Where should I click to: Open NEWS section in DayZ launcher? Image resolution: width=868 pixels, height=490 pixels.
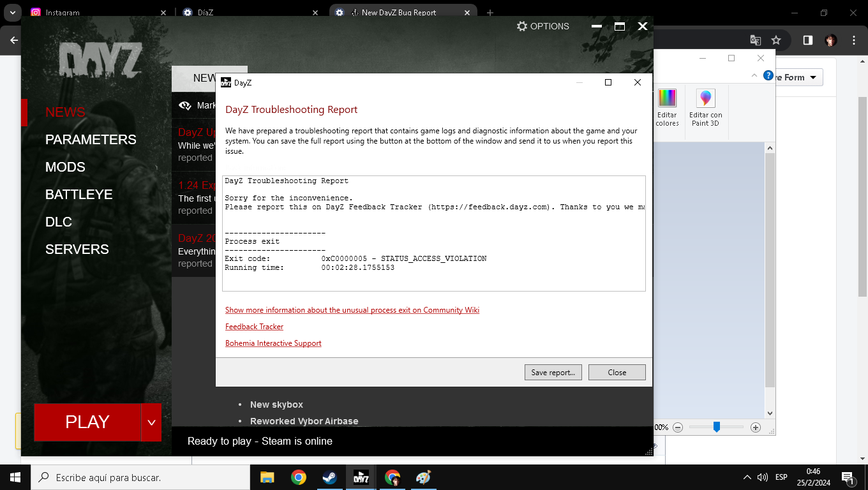click(65, 112)
